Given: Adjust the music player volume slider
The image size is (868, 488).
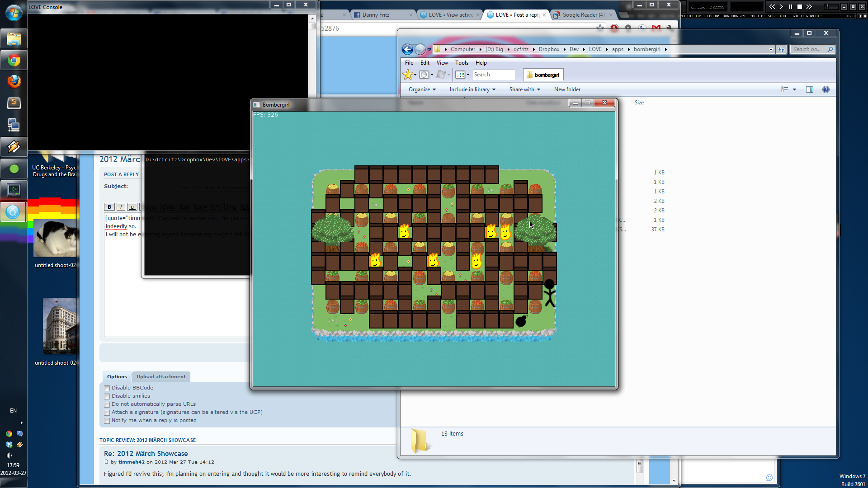Looking at the screenshot, I should pos(831,7).
